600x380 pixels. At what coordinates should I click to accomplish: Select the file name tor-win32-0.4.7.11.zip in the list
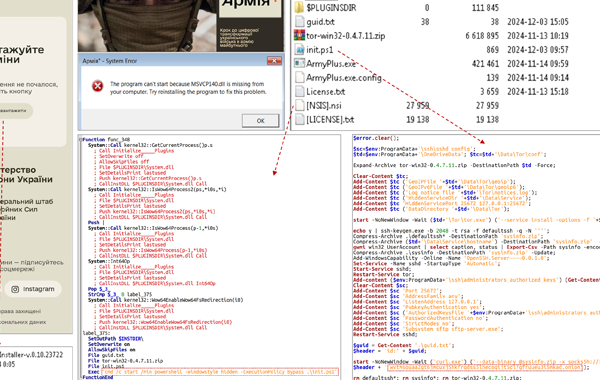tap(346, 36)
